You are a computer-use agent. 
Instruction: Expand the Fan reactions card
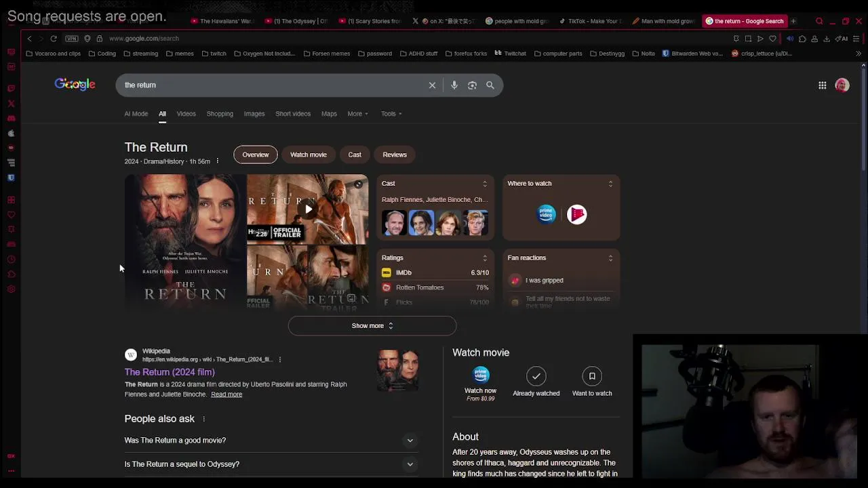coord(610,258)
